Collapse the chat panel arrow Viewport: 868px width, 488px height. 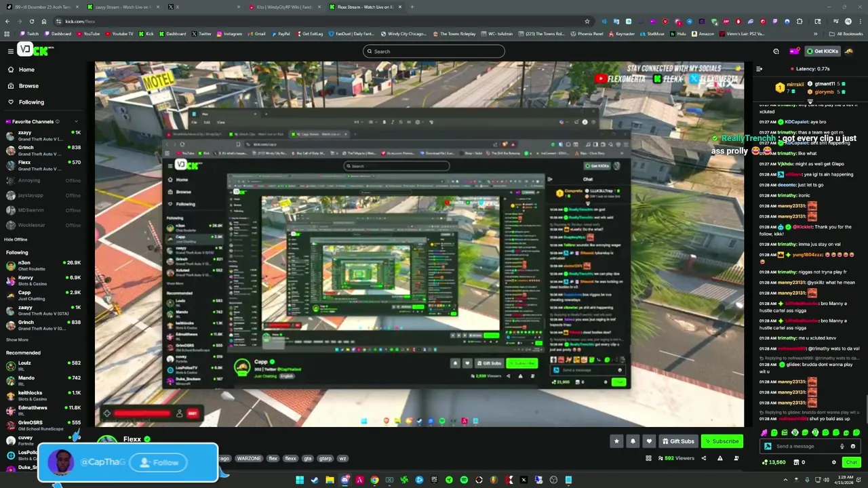(759, 68)
